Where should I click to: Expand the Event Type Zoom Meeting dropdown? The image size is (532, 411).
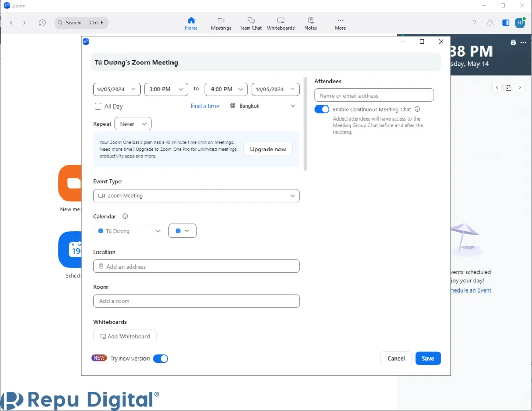(x=196, y=195)
